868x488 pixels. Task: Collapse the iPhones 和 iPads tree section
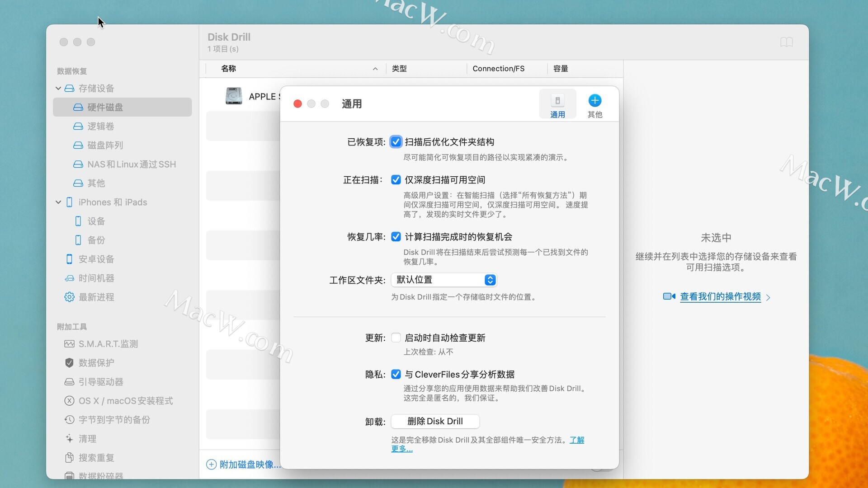point(58,202)
